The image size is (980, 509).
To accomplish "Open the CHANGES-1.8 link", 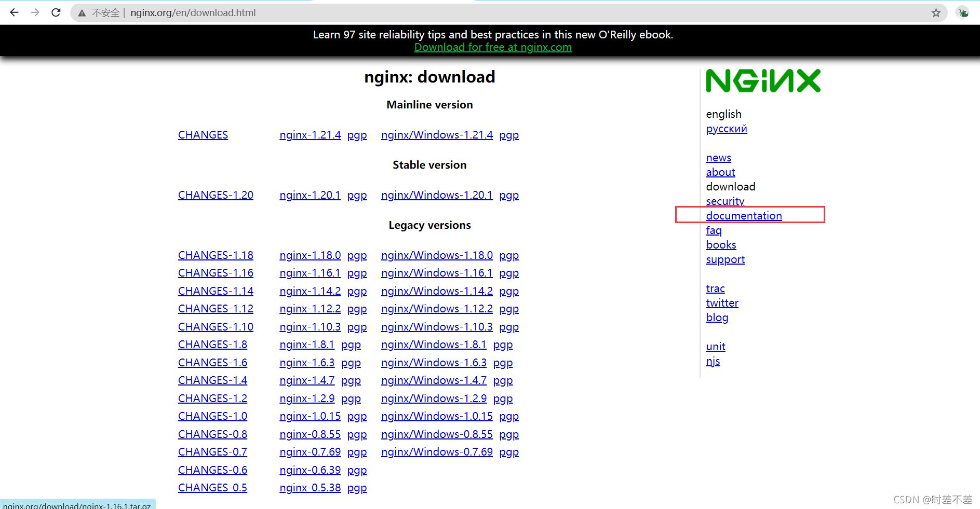I will coord(212,345).
